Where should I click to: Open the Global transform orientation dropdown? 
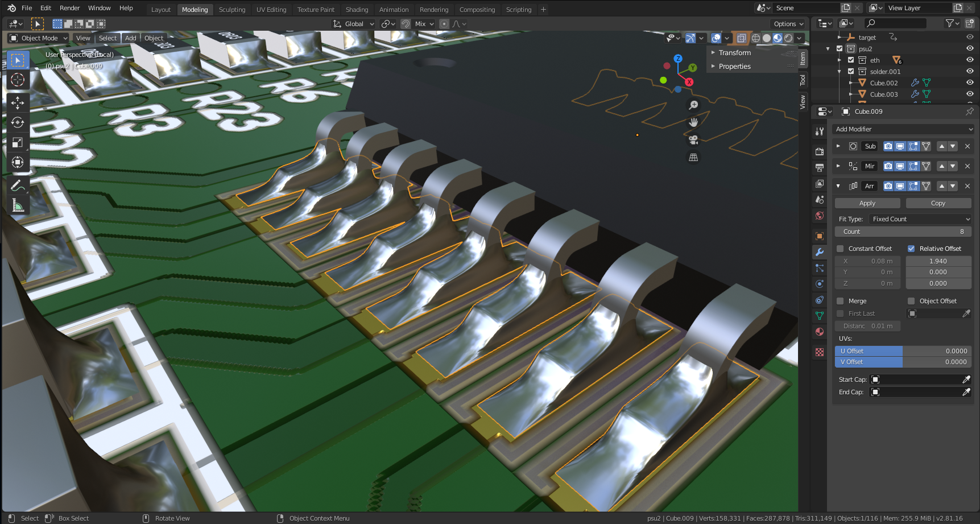tap(353, 24)
